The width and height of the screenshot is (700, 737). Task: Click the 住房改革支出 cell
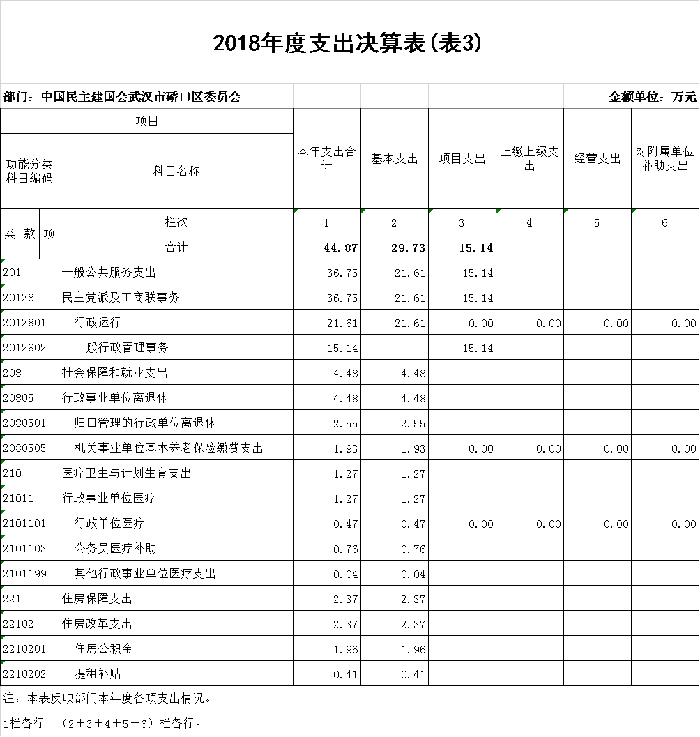[x=176, y=624]
